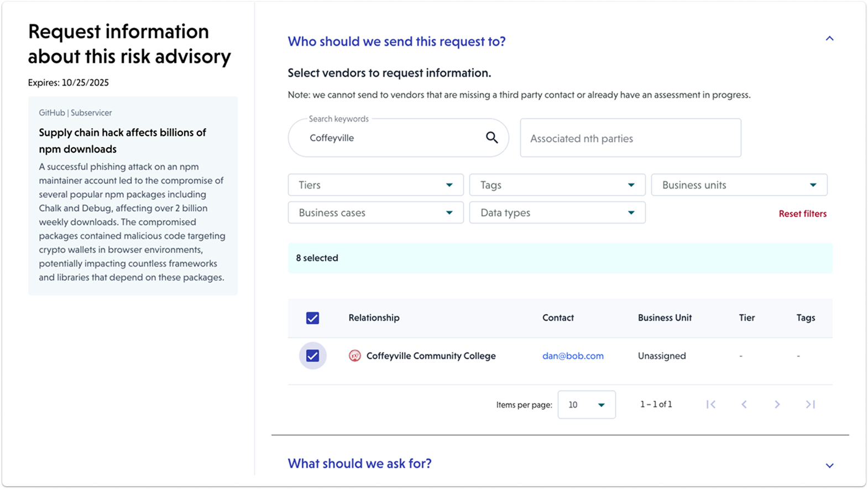Focus Associated nth parties field
Screen dimensions: 868x489
pyautogui.click(x=630, y=138)
